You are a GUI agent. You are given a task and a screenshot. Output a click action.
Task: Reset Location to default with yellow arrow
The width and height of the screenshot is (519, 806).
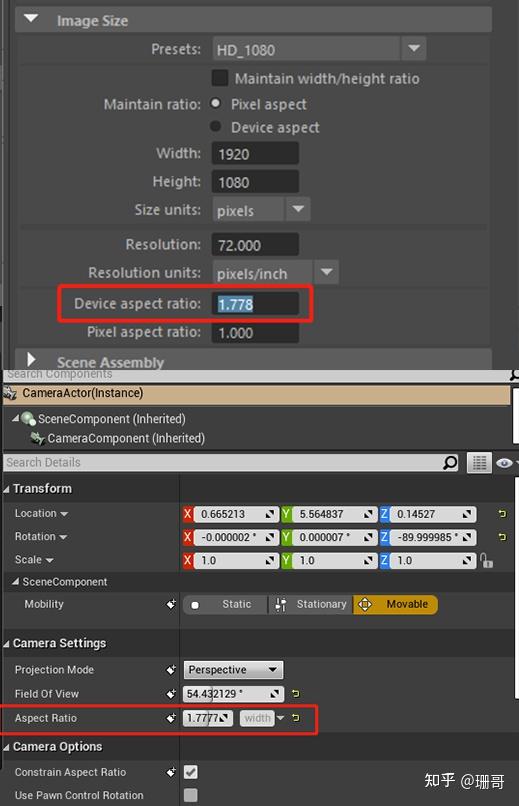click(x=502, y=514)
